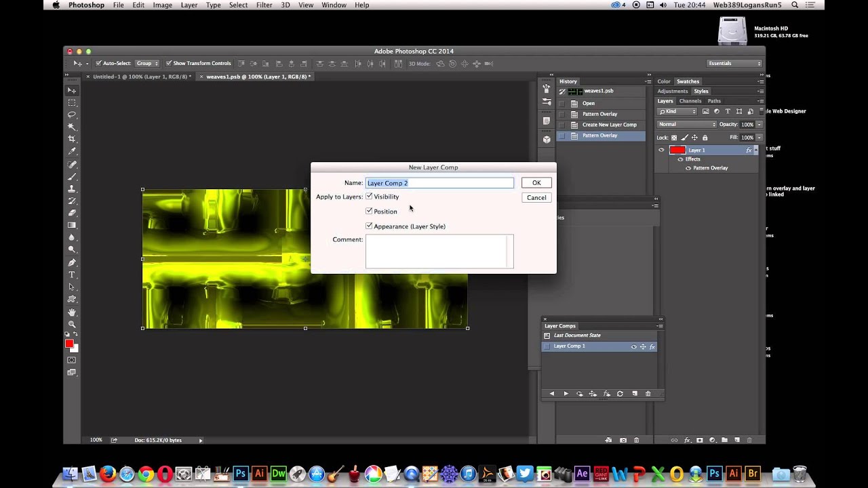Click the Name field with Layer Comp 2
Screen dimensions: 868x488
tap(439, 183)
